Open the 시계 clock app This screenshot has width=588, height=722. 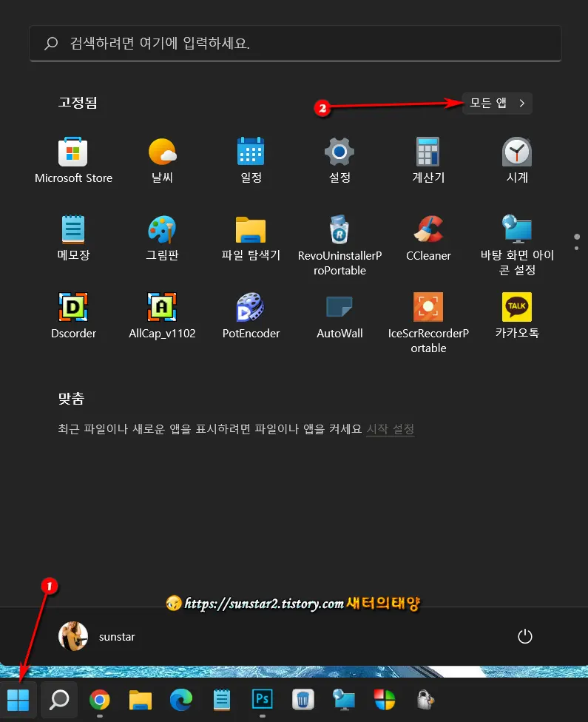(517, 160)
